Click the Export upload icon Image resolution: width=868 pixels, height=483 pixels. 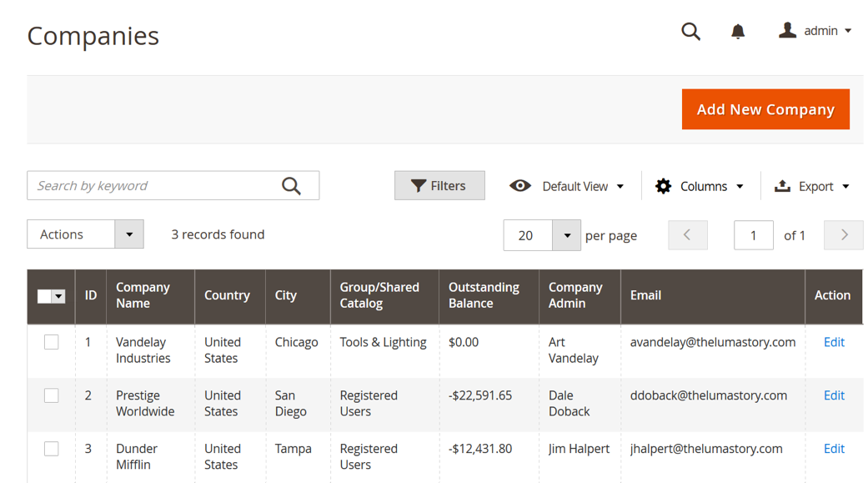click(782, 186)
